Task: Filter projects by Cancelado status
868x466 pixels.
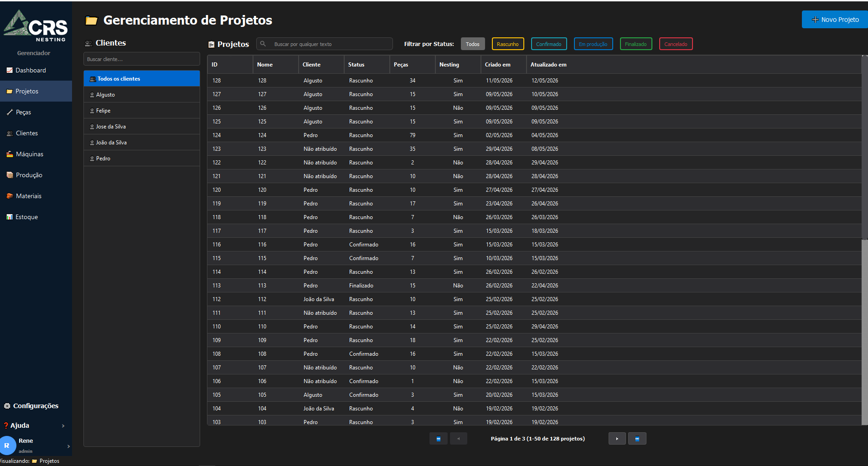Action: tap(676, 44)
